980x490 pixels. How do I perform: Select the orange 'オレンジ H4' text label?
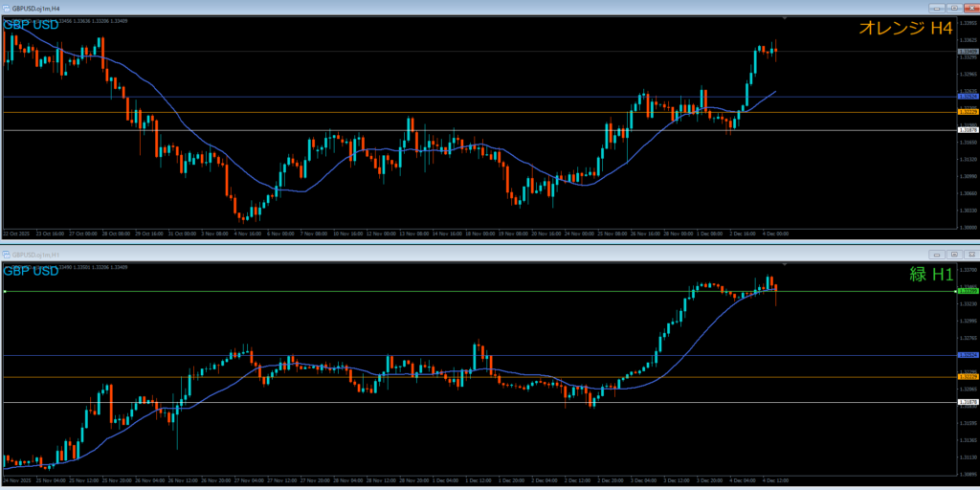tap(905, 29)
